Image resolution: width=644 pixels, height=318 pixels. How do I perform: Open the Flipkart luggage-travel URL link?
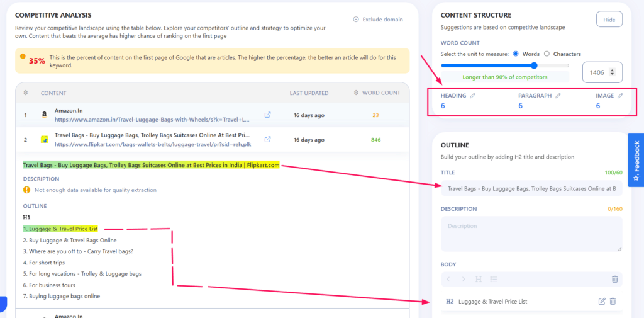click(152, 144)
